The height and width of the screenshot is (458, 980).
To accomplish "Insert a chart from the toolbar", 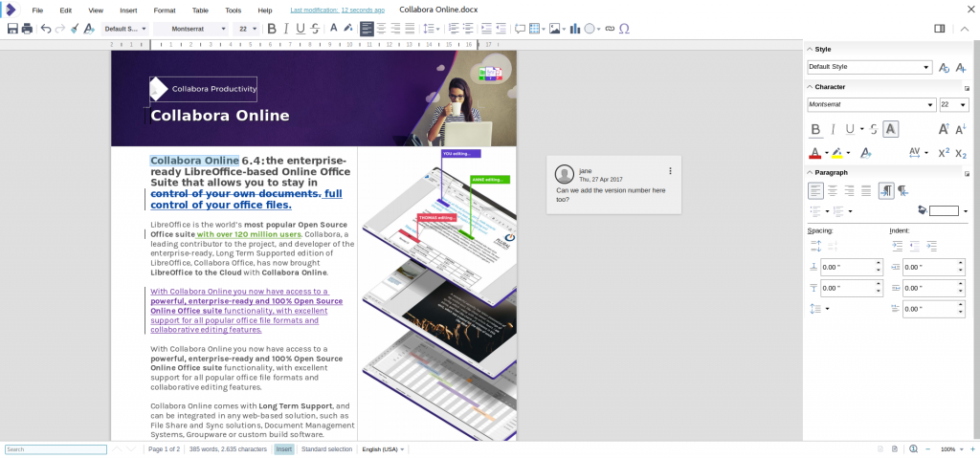I will (575, 29).
